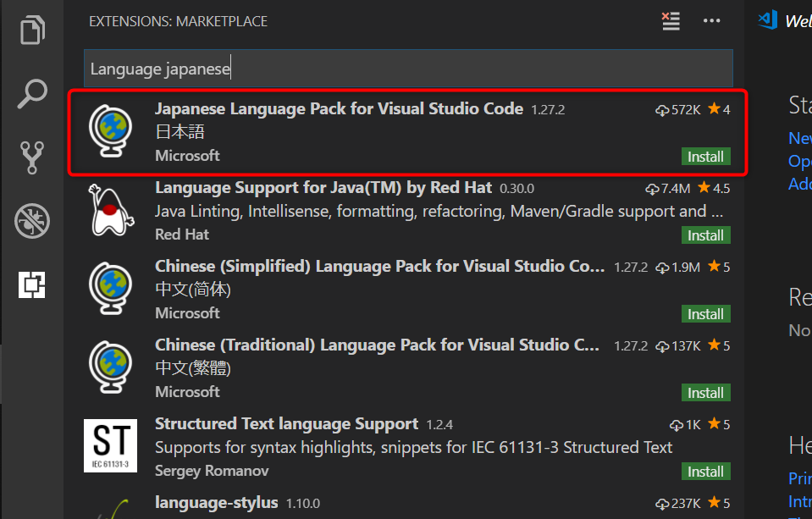Click the Java extension 4.5 star rating
The height and width of the screenshot is (519, 812).
pyautogui.click(x=714, y=188)
